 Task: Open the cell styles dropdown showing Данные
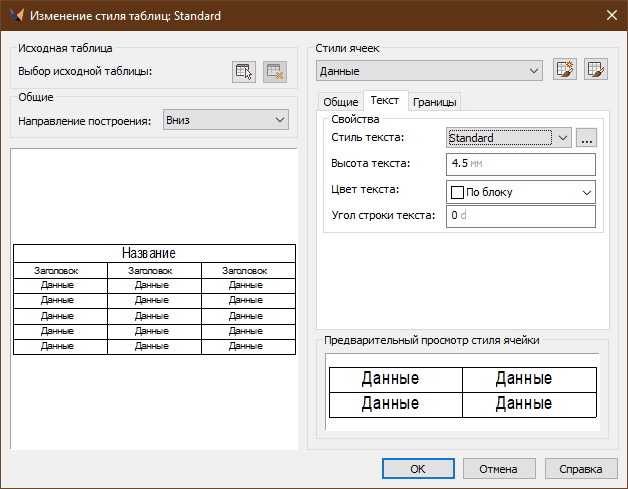pyautogui.click(x=429, y=71)
